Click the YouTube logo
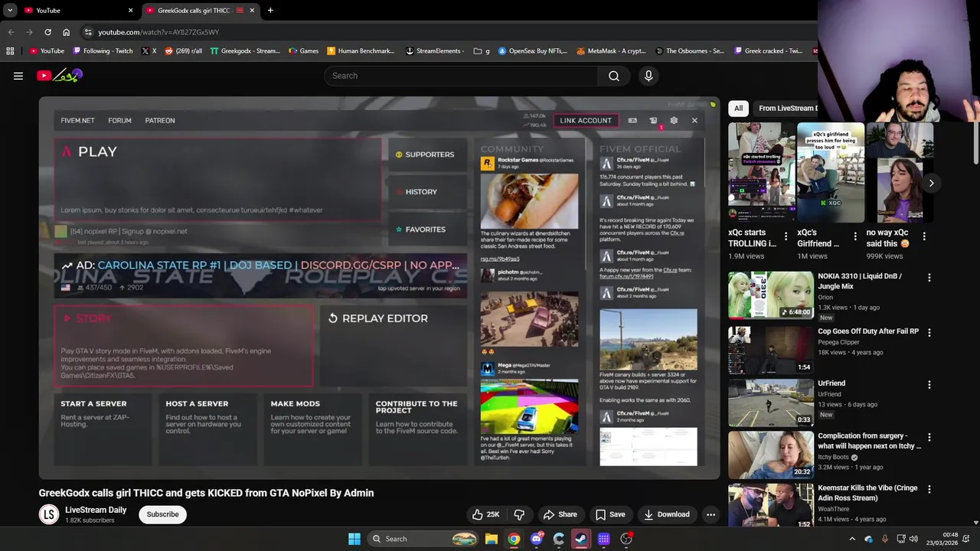 60,75
